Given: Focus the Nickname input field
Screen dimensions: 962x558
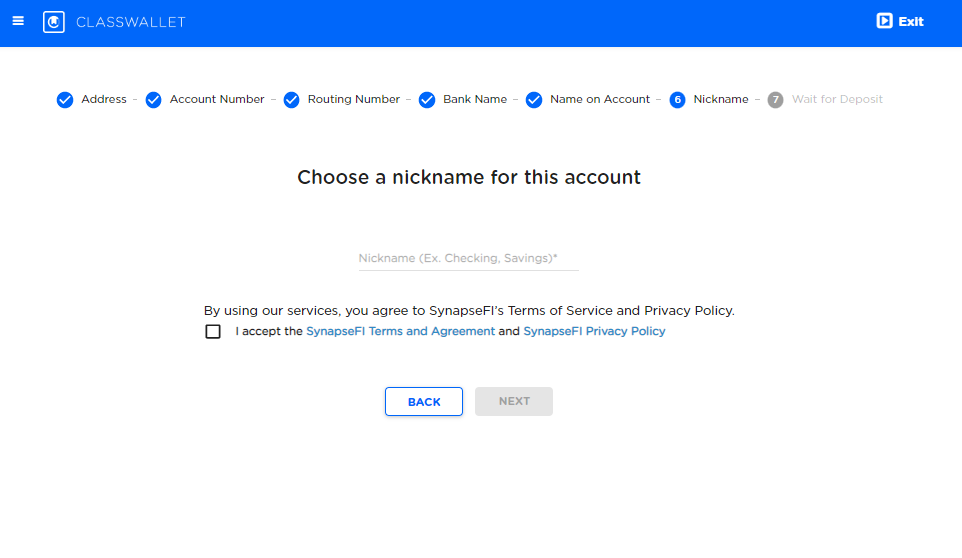Looking at the screenshot, I should point(468,258).
